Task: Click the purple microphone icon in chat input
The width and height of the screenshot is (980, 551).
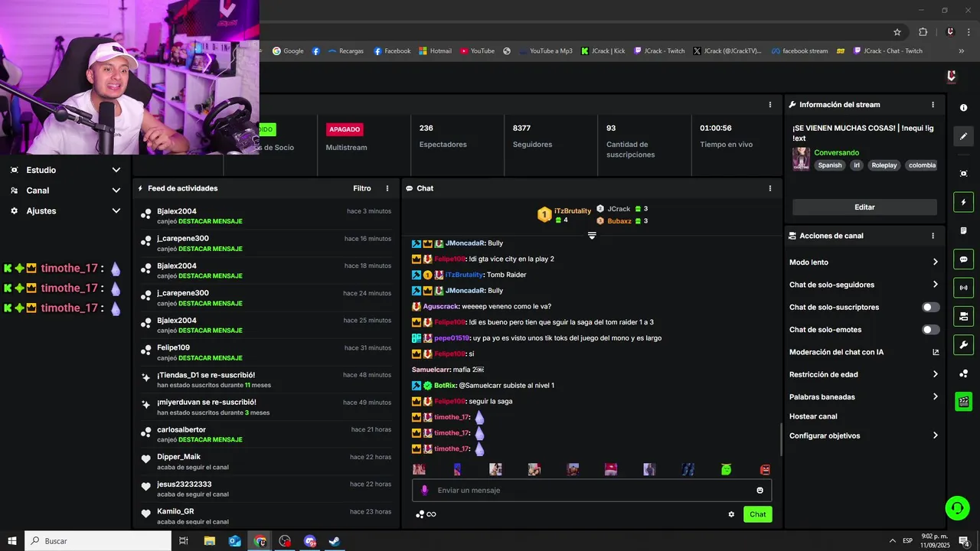Action: coord(425,491)
